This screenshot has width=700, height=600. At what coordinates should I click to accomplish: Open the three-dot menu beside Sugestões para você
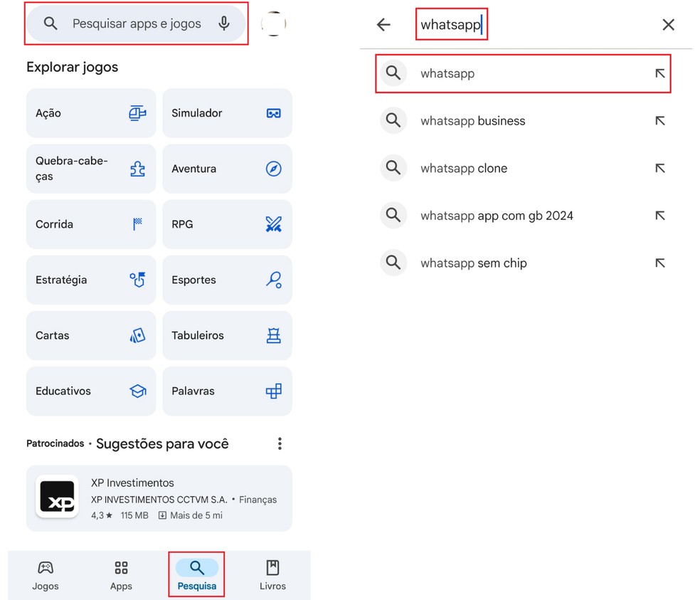(x=280, y=443)
